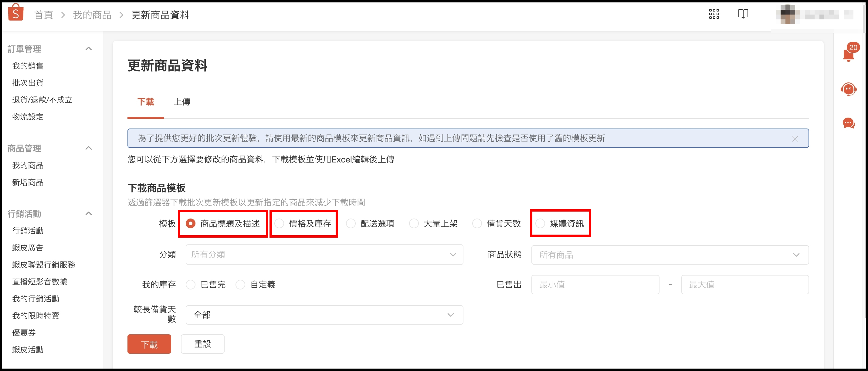Choose the 已售完 stock filter
This screenshot has width=868, height=371.
(191, 285)
